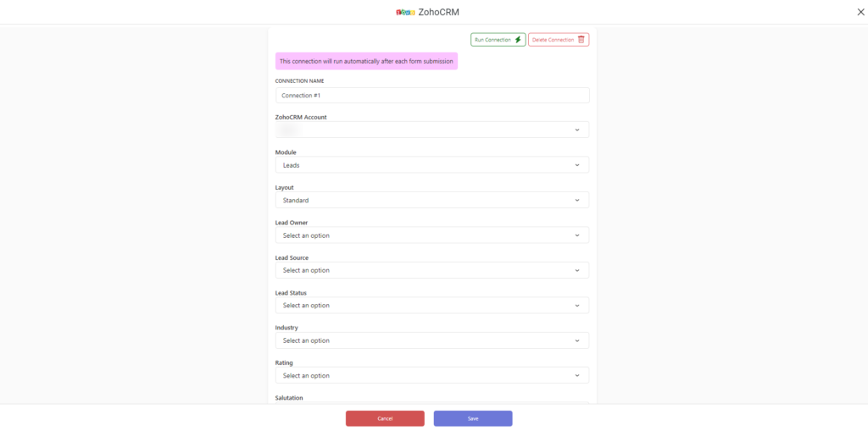Expand the Lead Owner dropdown
The width and height of the screenshot is (868, 431).
(x=432, y=235)
